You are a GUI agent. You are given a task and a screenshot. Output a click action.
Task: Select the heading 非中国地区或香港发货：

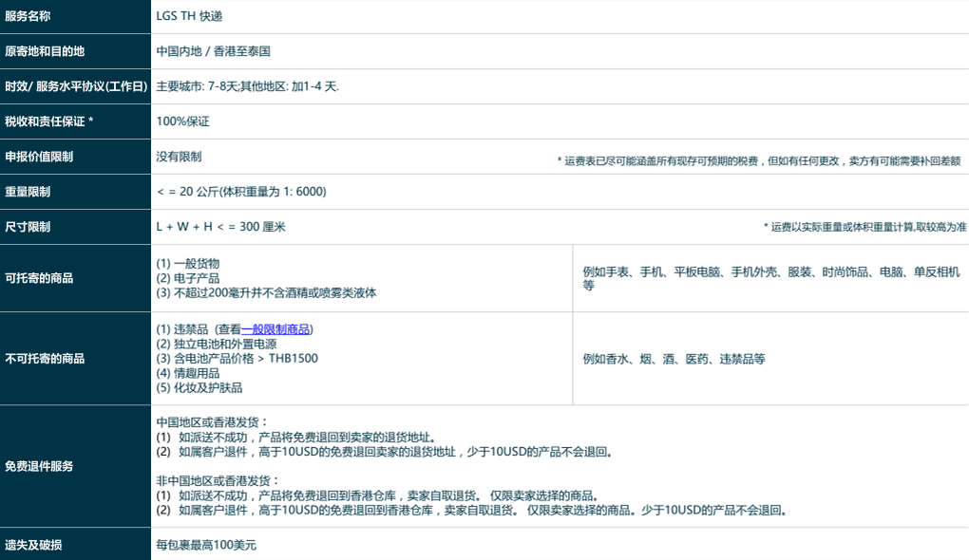pos(218,481)
